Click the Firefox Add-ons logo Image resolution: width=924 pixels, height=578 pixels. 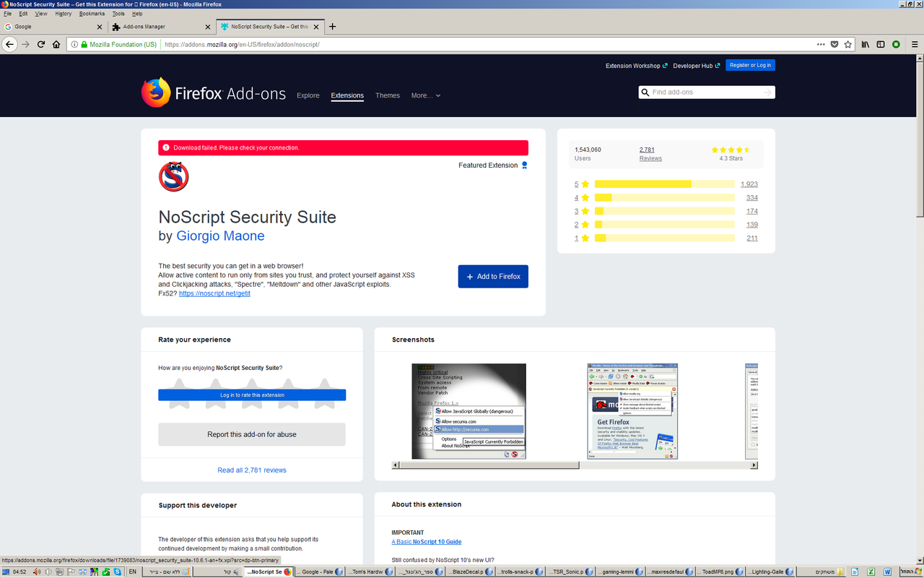[x=214, y=93]
